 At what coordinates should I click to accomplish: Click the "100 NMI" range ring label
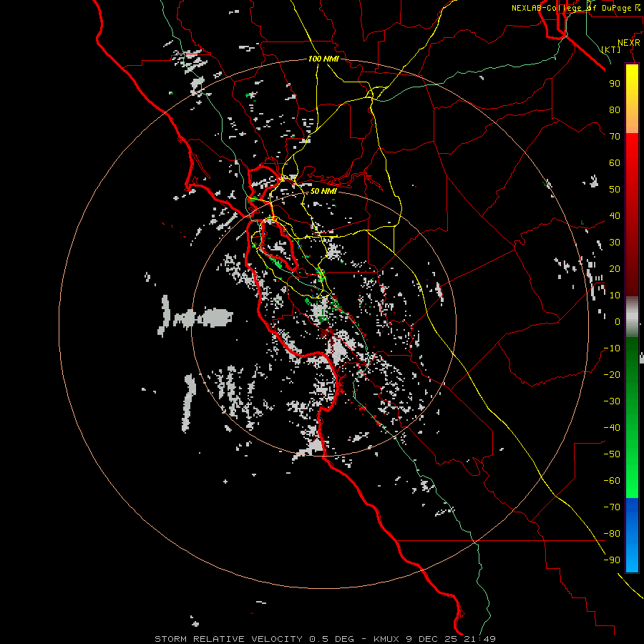(323, 59)
